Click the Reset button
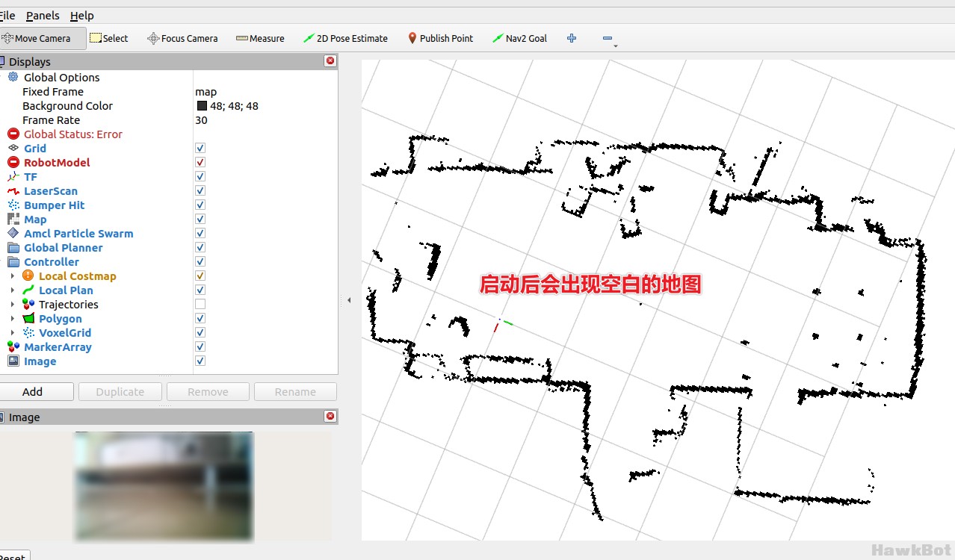 click(13, 556)
